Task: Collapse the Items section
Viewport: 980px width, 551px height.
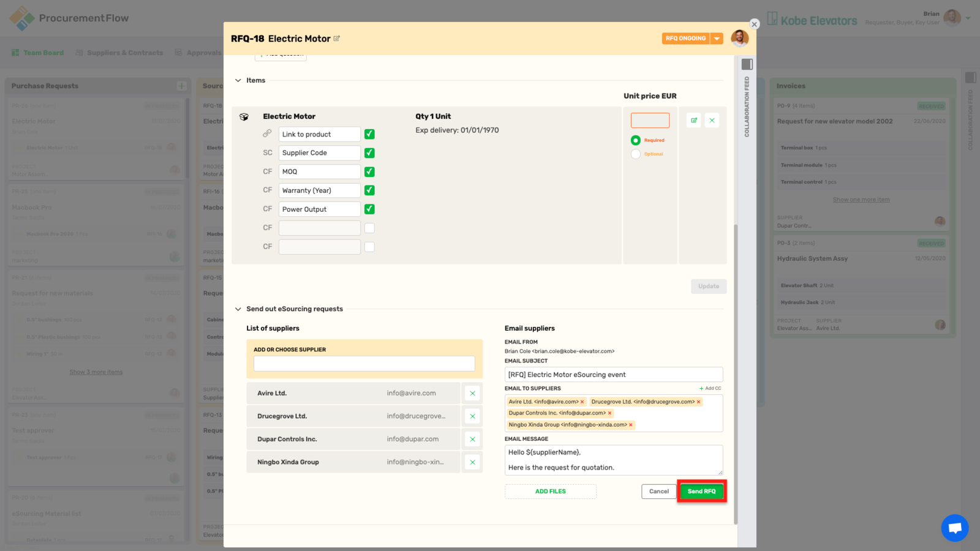Action: pos(238,80)
